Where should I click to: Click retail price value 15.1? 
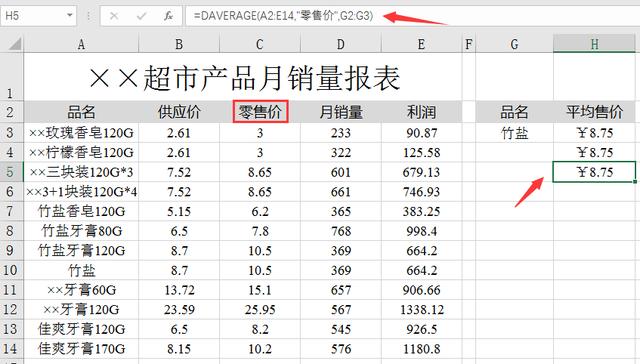260,290
